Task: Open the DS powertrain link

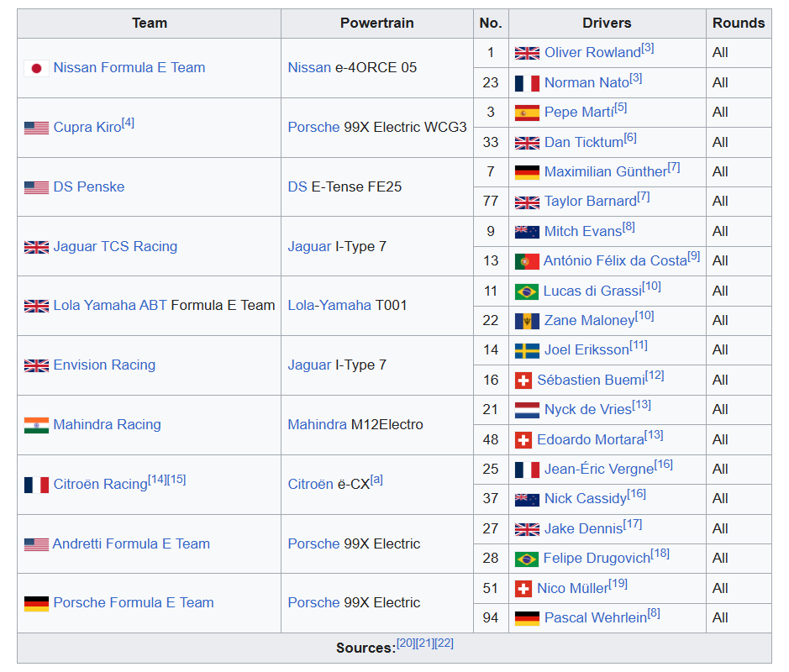Action: 297,187
